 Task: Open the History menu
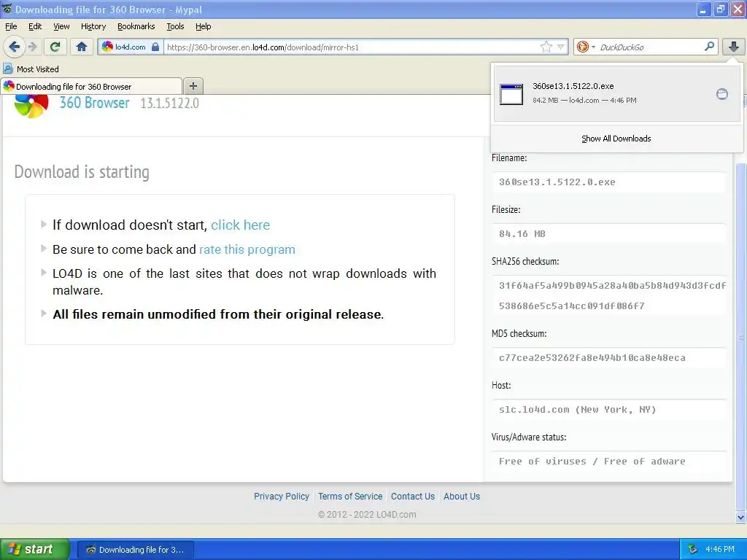(93, 26)
